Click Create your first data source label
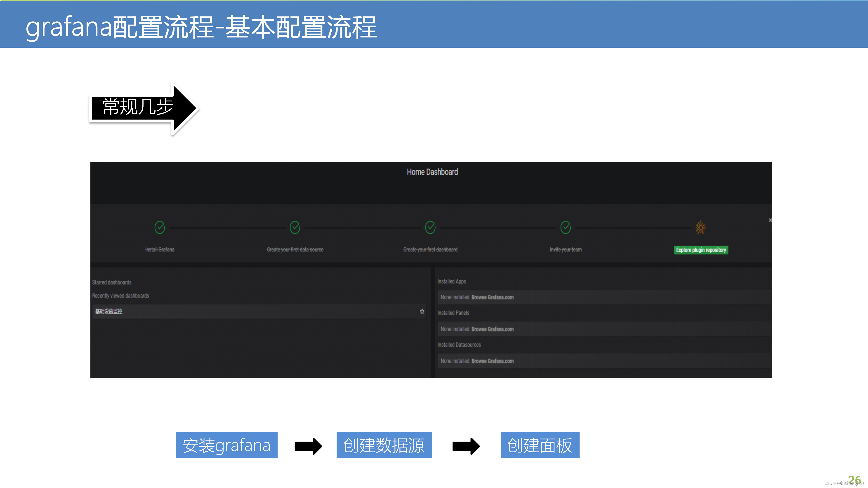This screenshot has height=488, width=868. tap(295, 250)
